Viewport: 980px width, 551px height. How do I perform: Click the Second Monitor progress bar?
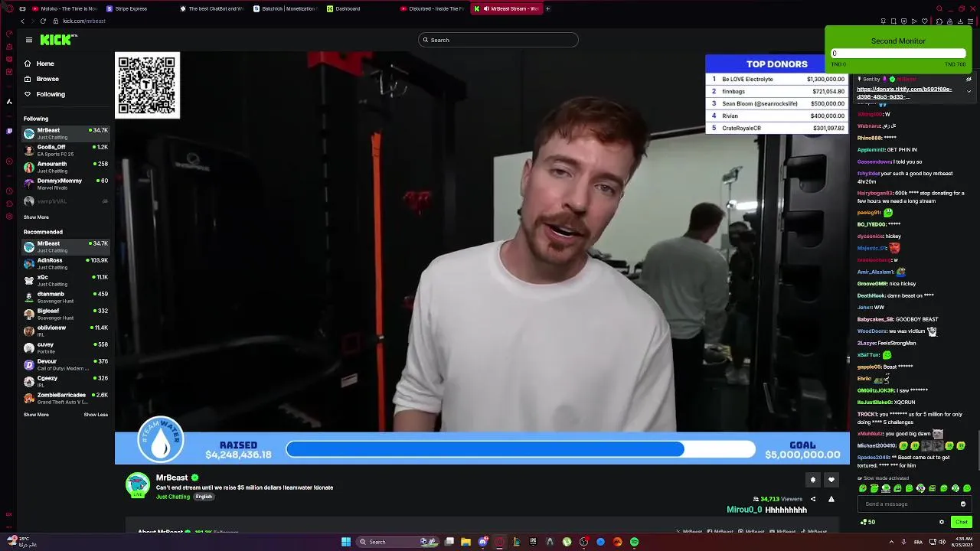[898, 53]
